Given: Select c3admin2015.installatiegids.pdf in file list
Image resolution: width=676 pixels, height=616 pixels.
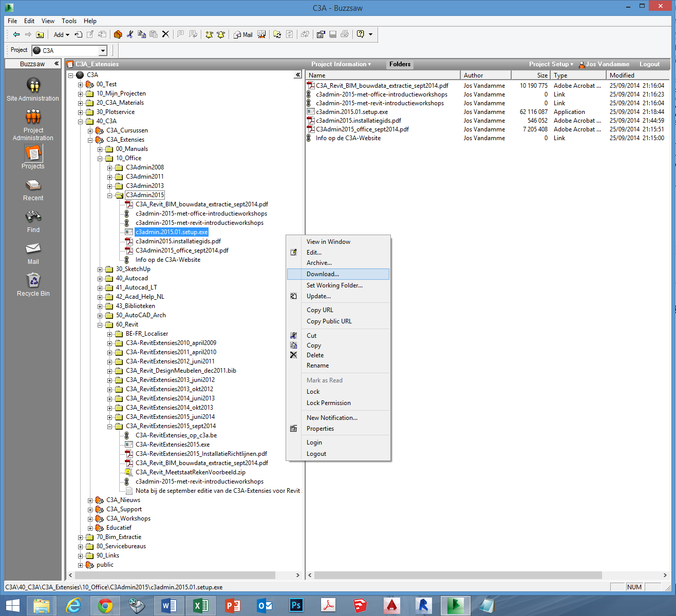Looking at the screenshot, I should coord(359,121).
